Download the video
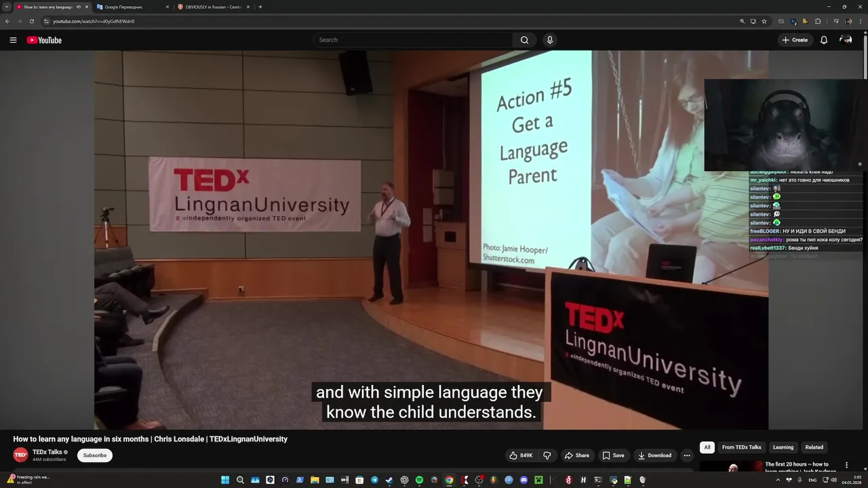 click(x=655, y=455)
